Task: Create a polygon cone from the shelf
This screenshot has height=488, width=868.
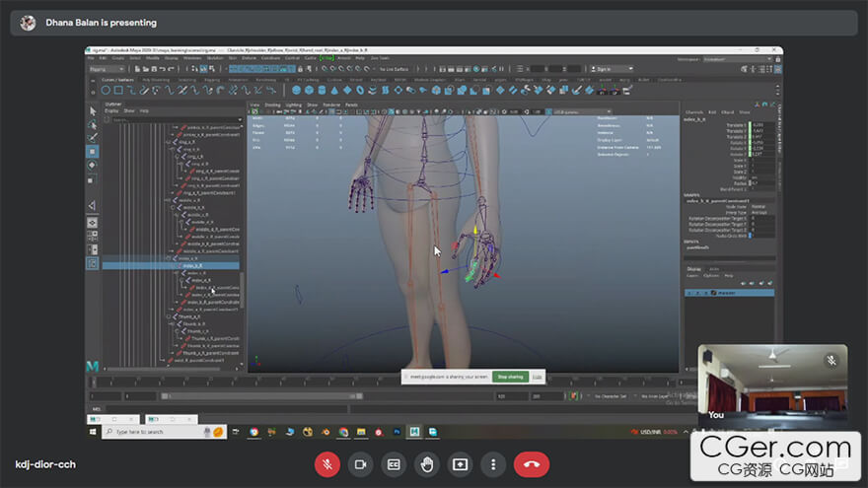Action: click(x=334, y=90)
